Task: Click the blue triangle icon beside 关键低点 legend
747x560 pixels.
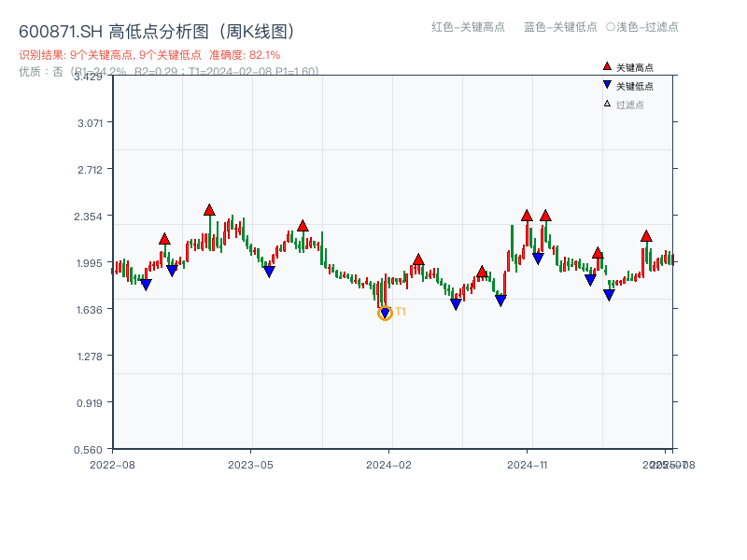Action: click(x=607, y=85)
